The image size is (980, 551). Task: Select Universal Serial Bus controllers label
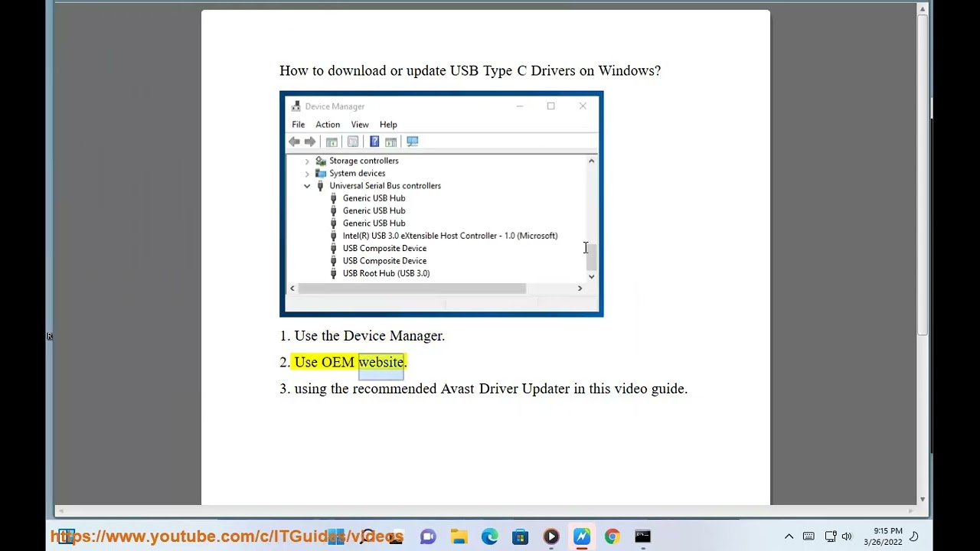click(x=385, y=186)
